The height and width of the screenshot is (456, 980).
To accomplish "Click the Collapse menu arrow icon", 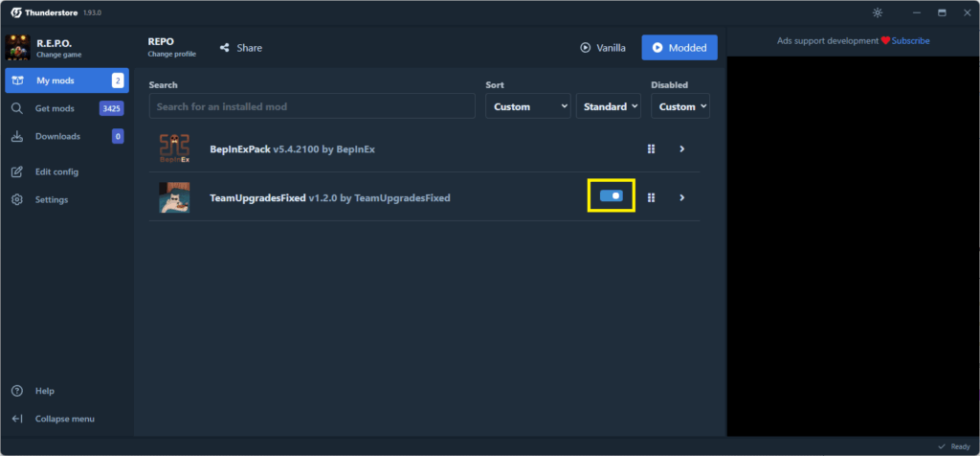I will click(x=17, y=419).
